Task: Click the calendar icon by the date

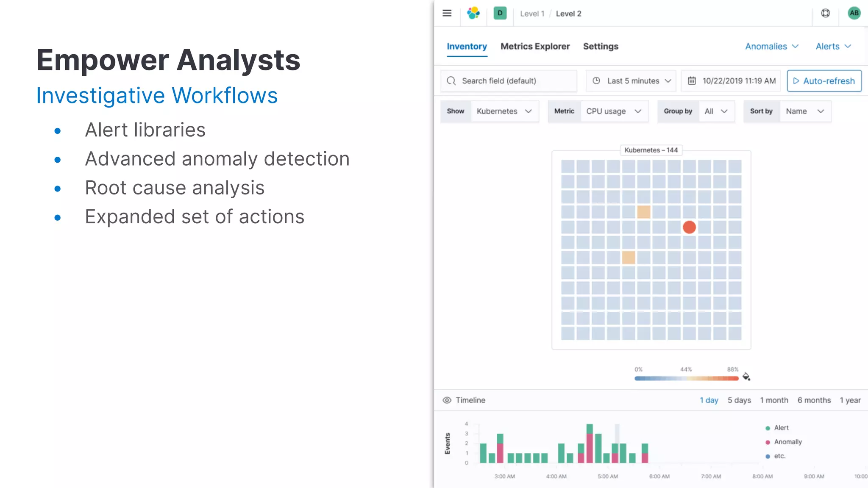Action: tap(692, 80)
